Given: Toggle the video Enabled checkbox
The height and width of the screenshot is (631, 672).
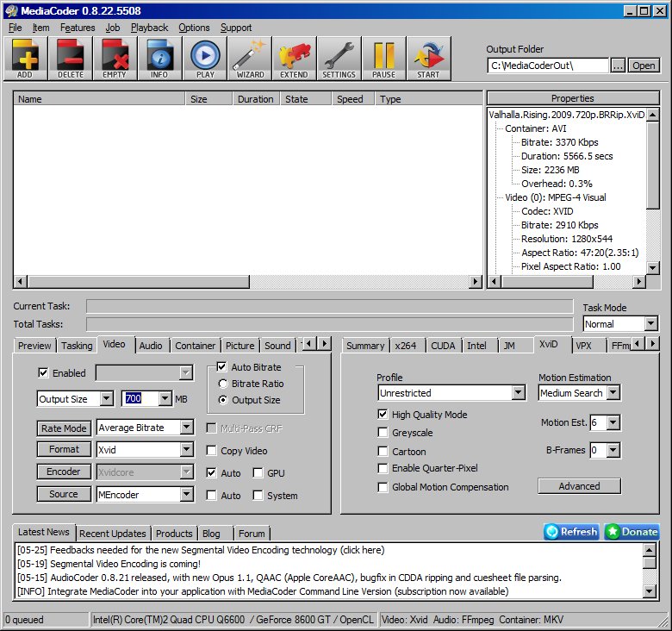Looking at the screenshot, I should (x=43, y=372).
